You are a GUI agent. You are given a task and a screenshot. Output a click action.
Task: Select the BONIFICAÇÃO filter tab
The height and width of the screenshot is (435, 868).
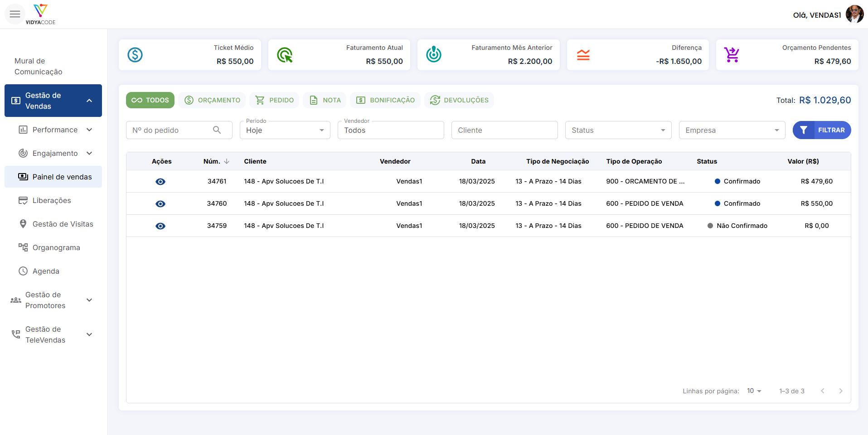(385, 100)
